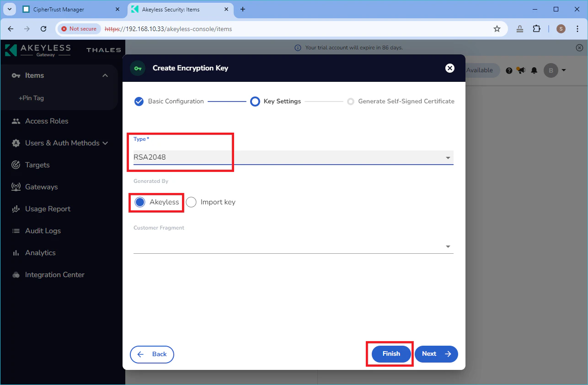The height and width of the screenshot is (385, 588).
Task: Switch to the Akeyless Security: Items tab
Action: tap(180, 9)
